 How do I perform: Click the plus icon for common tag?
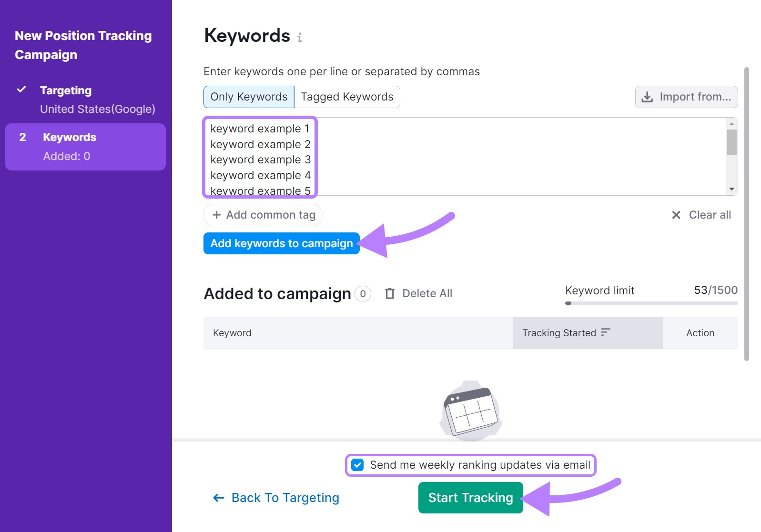tap(216, 215)
